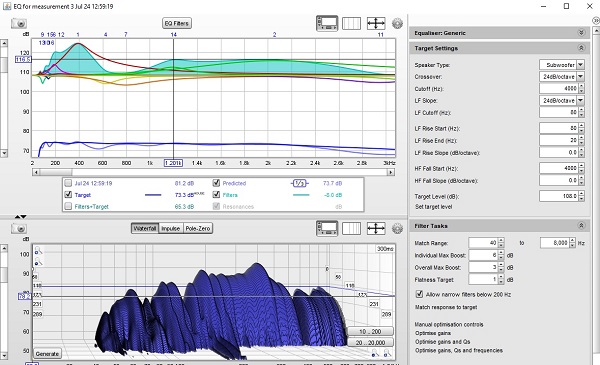Open the EQ Filters panel

pos(177,23)
